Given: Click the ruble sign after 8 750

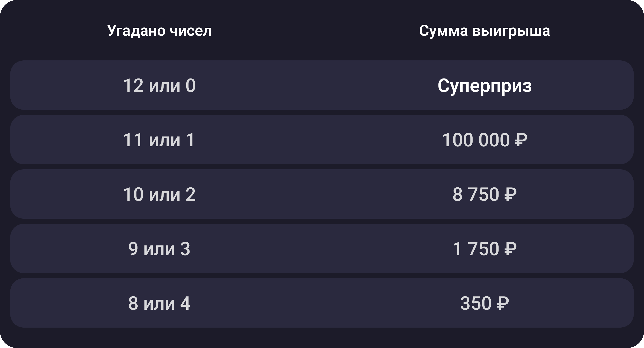Looking at the screenshot, I should point(510,194).
